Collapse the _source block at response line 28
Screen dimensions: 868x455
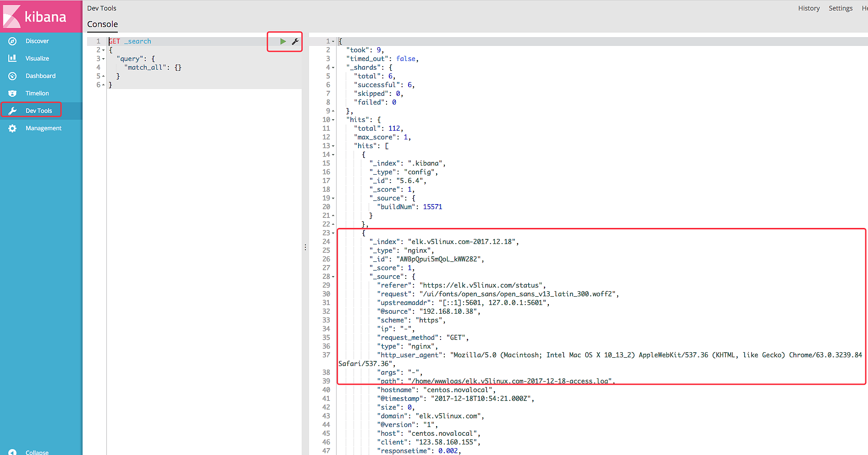click(333, 277)
